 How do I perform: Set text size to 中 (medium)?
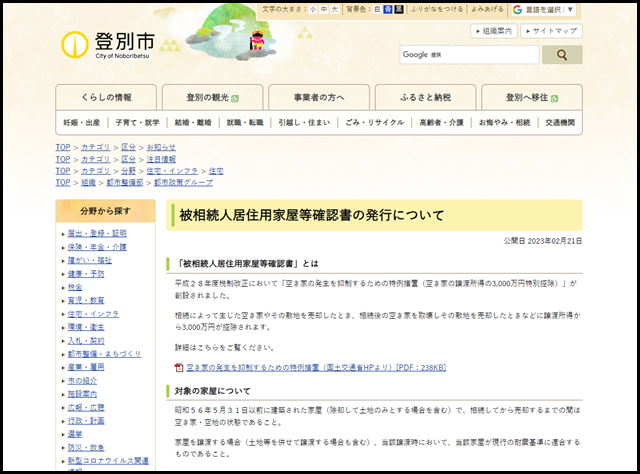pyautogui.click(x=324, y=9)
